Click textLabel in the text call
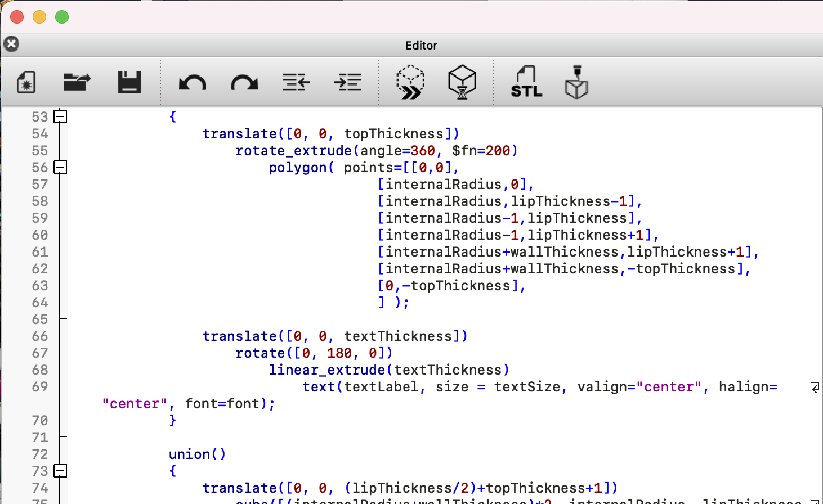 coord(381,387)
